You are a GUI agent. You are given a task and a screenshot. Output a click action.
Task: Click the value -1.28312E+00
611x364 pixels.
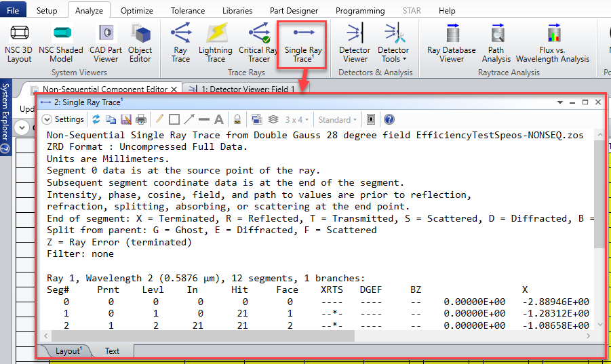pos(555,313)
